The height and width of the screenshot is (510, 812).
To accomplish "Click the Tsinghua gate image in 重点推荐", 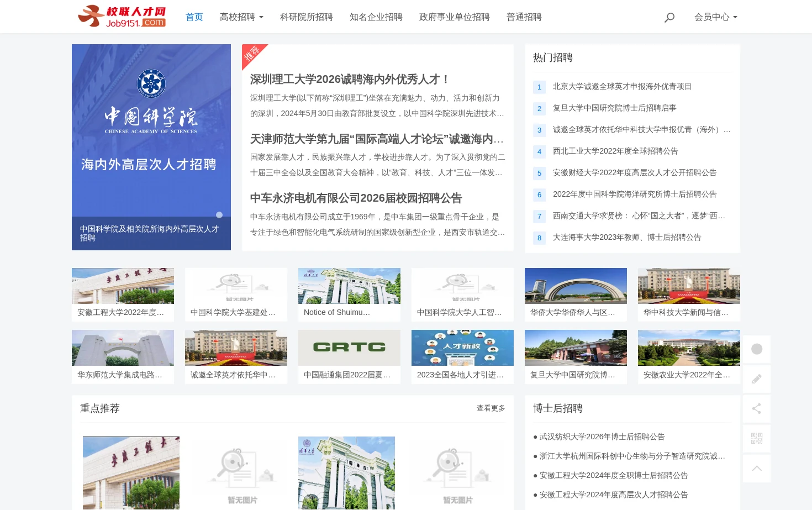I will (x=346, y=473).
